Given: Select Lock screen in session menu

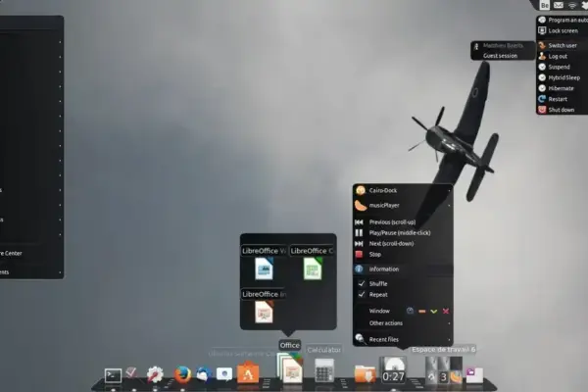Looking at the screenshot, I should [x=563, y=31].
